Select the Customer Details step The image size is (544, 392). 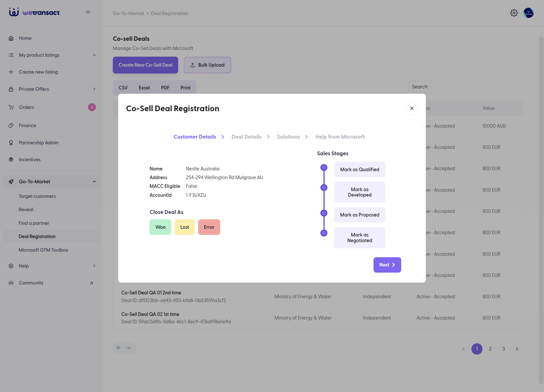click(x=195, y=137)
